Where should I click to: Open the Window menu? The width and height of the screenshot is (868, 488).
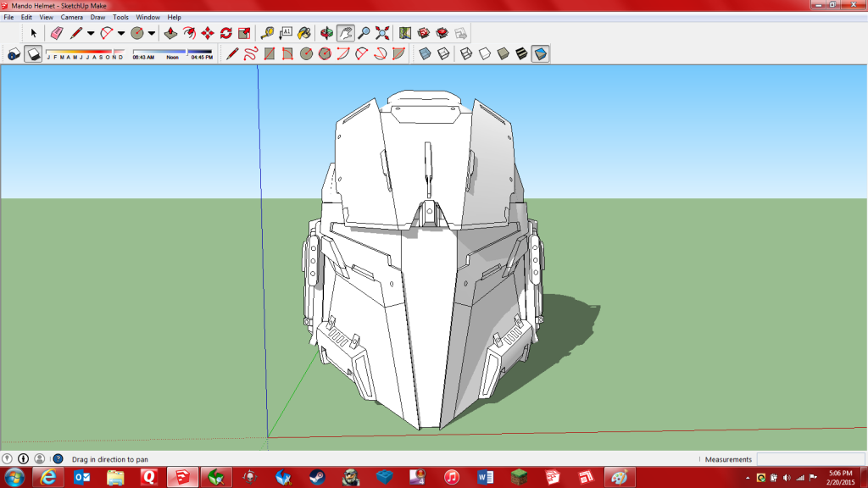147,17
